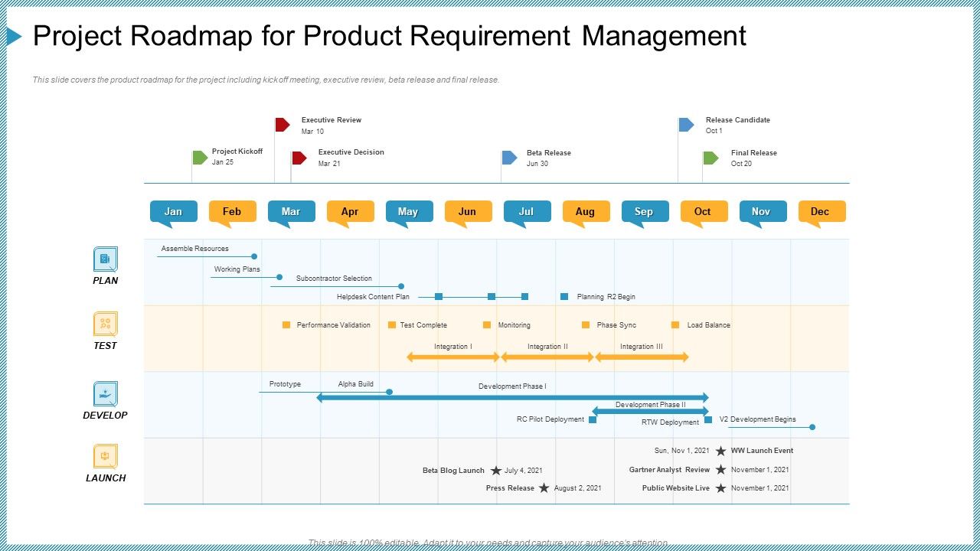
Task: Click the LAUNCH phase icon
Action: click(x=106, y=457)
